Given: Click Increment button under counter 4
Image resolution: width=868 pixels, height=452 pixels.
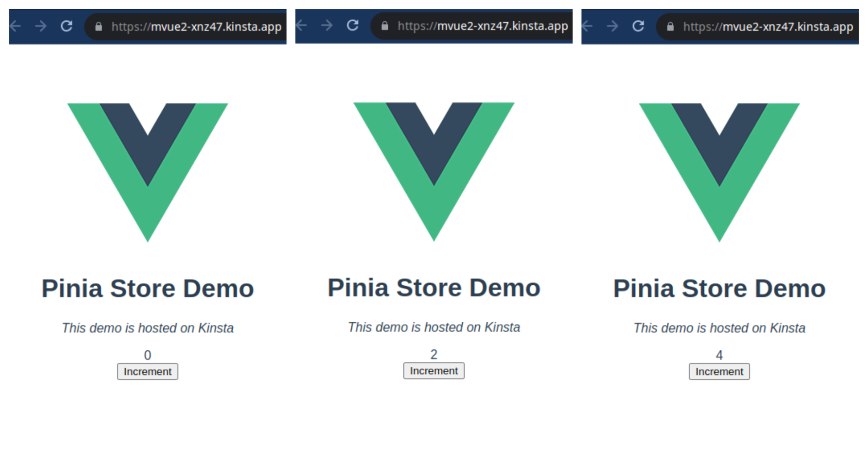Looking at the screenshot, I should (x=719, y=372).
